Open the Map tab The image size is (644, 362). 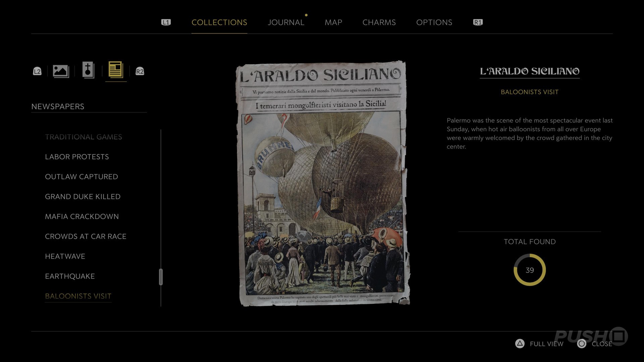click(x=333, y=22)
